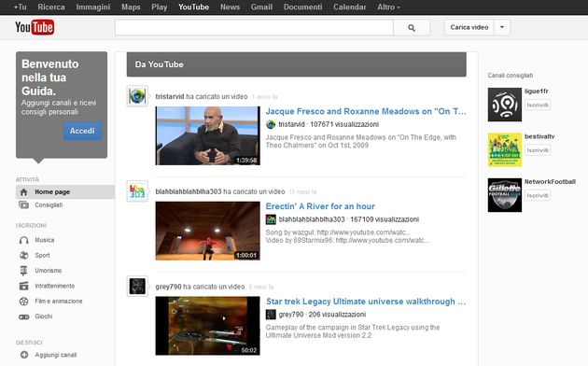Screen dimensions: 588x366
Task: Go to Ricerca in the Google bar
Action: click(51, 7)
